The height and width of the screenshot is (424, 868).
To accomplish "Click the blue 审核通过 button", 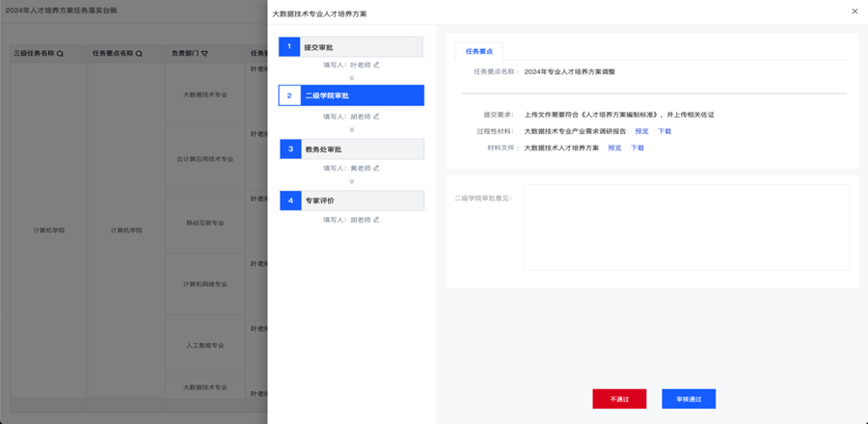I will click(x=689, y=399).
